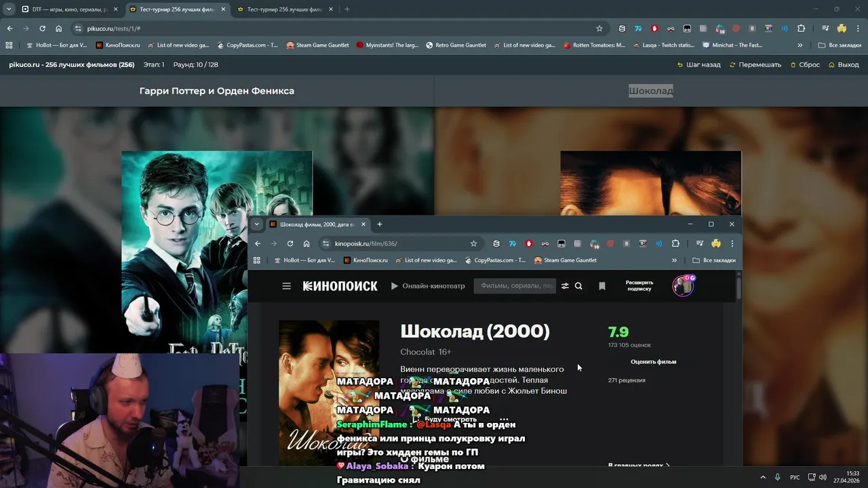868x488 pixels.
Task: Click Оценить фильм button
Action: pos(653,362)
